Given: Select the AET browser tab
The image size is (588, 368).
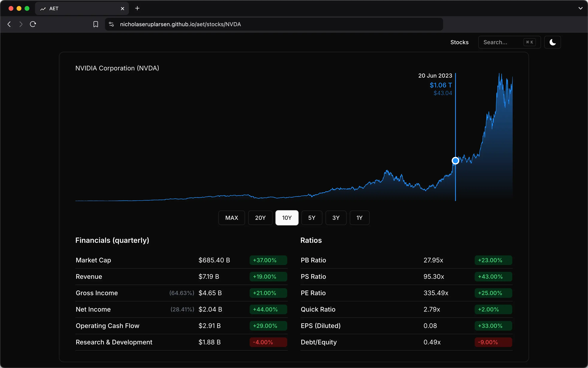Looking at the screenshot, I should [82, 9].
